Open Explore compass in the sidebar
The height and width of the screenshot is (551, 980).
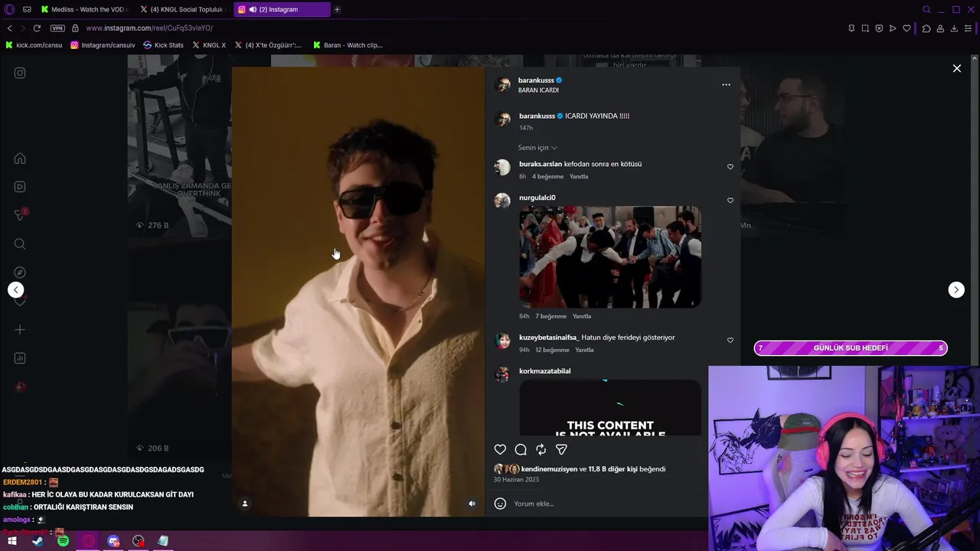pos(20,272)
